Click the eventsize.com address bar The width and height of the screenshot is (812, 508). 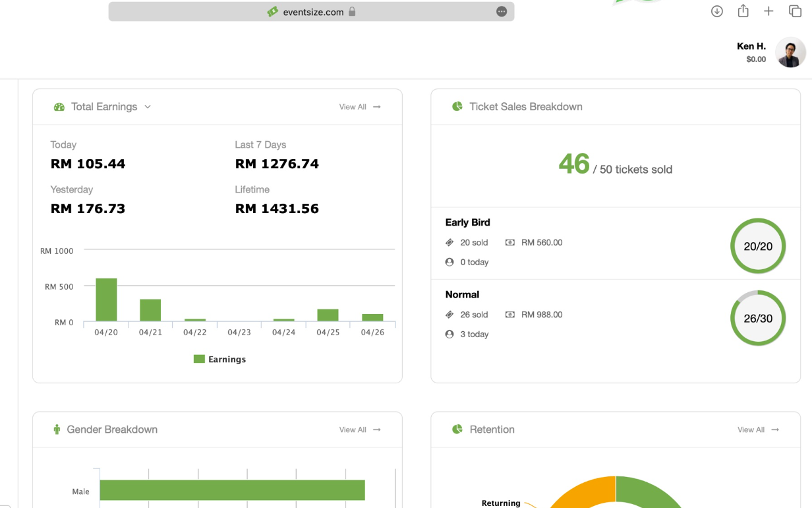[312, 11]
